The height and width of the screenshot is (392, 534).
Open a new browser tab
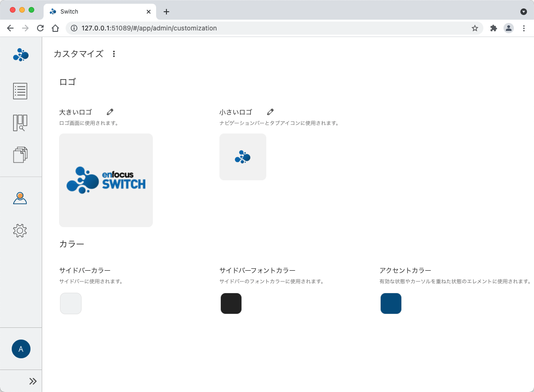[166, 12]
